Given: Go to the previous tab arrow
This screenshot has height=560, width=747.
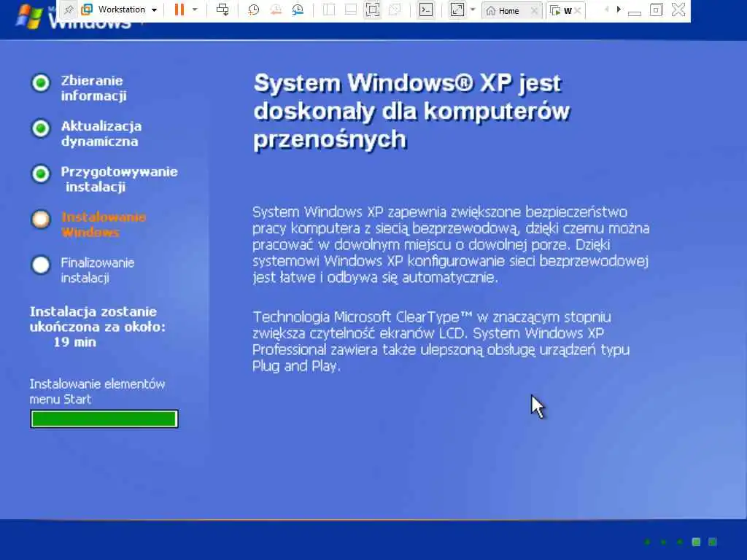Looking at the screenshot, I should pos(606,9).
